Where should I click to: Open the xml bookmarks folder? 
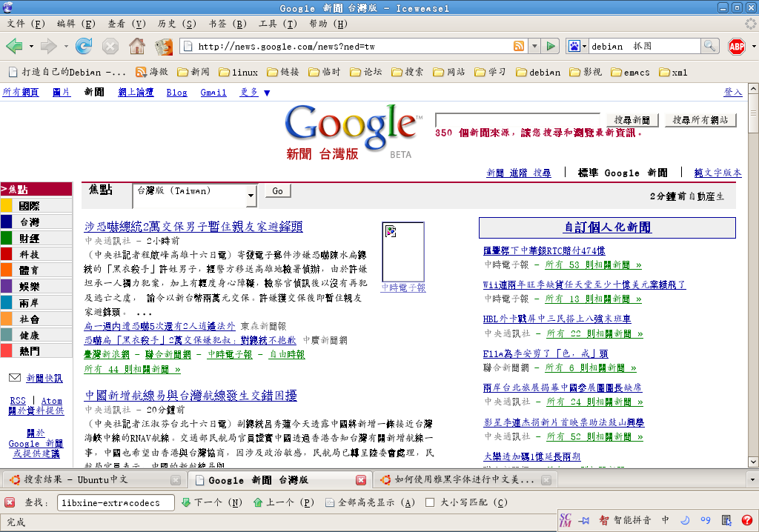tap(673, 72)
